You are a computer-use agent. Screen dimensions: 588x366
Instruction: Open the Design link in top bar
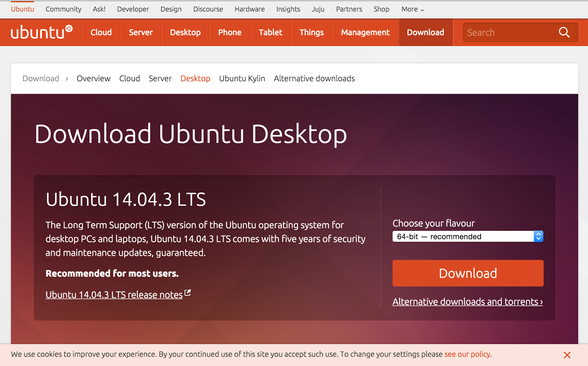coord(171,9)
